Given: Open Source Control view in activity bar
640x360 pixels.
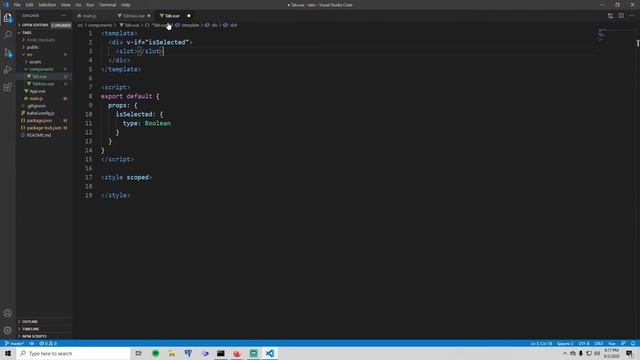Looking at the screenshot, I should pyautogui.click(x=8, y=52).
